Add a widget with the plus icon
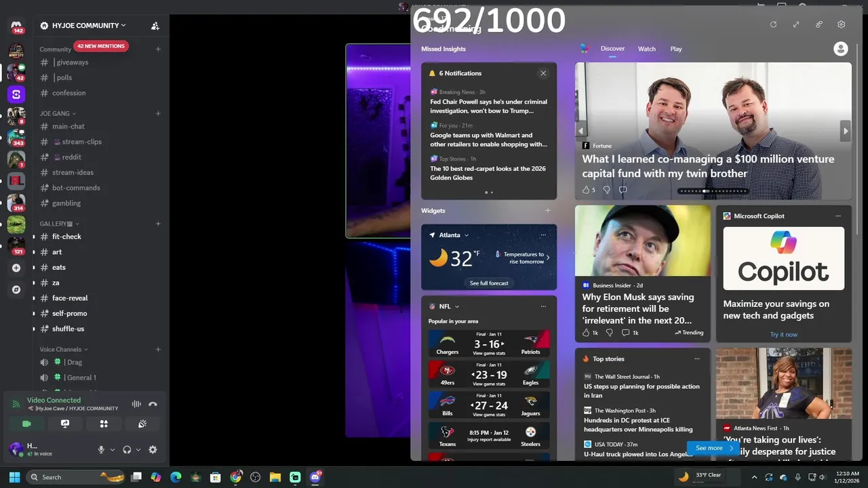The image size is (868, 488). pos(548,211)
